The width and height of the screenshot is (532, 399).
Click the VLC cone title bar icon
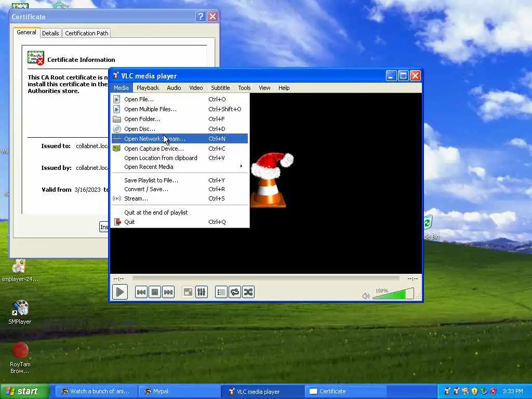[x=116, y=76]
